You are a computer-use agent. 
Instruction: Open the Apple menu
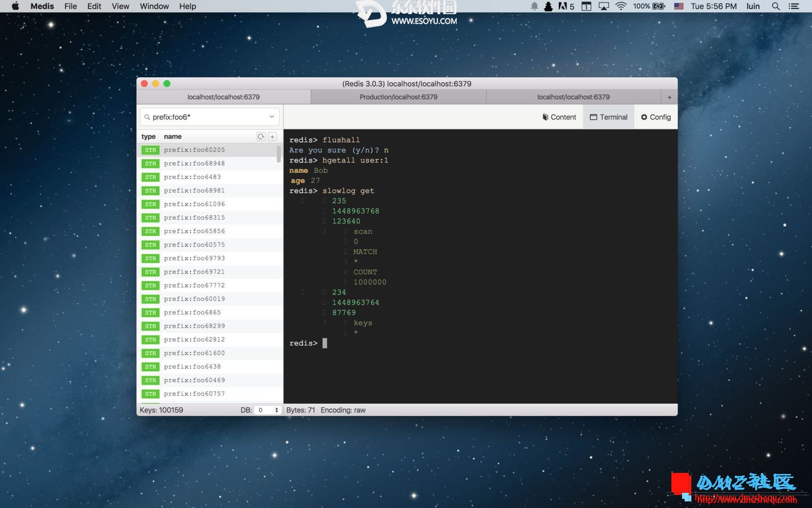click(15, 6)
